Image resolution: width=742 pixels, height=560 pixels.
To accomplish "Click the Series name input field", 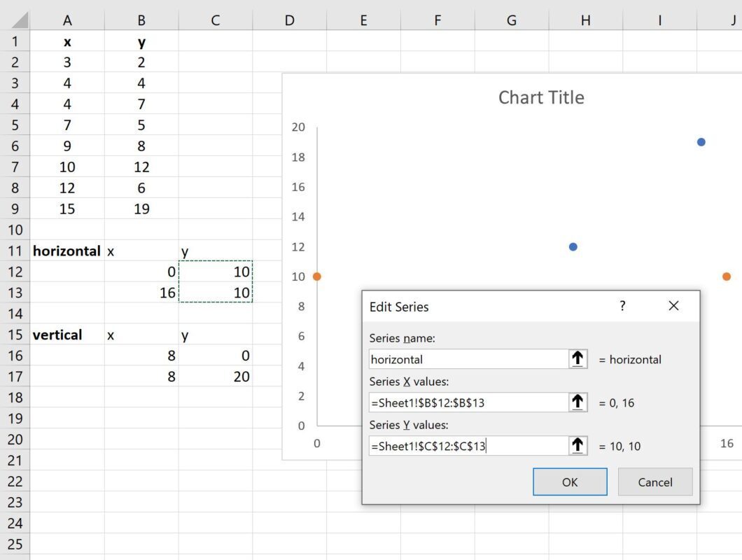I will coord(468,359).
